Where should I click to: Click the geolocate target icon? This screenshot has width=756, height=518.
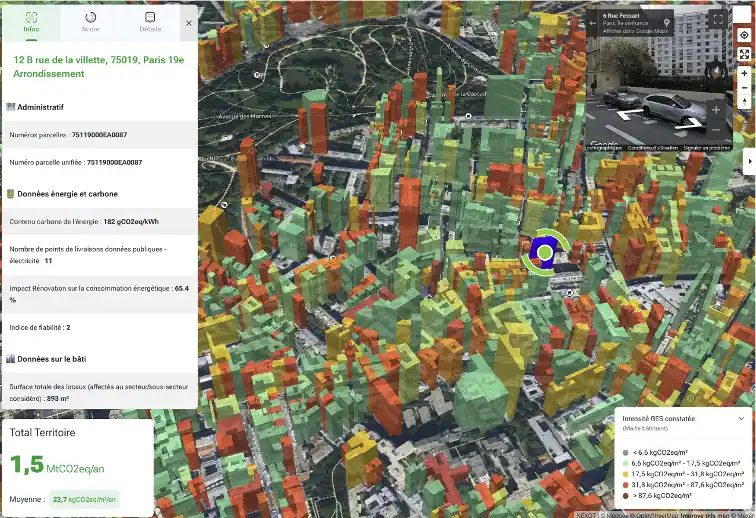click(744, 35)
